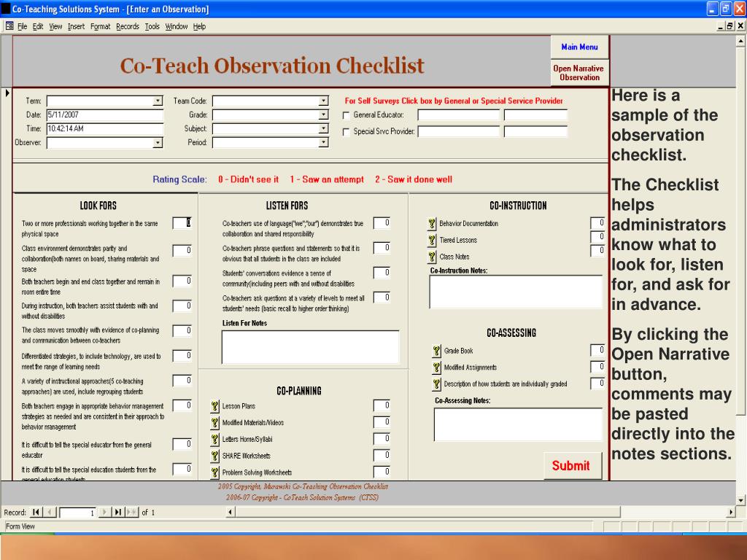This screenshot has width=747, height=560.
Task: Click the record number box
Action: click(77, 513)
